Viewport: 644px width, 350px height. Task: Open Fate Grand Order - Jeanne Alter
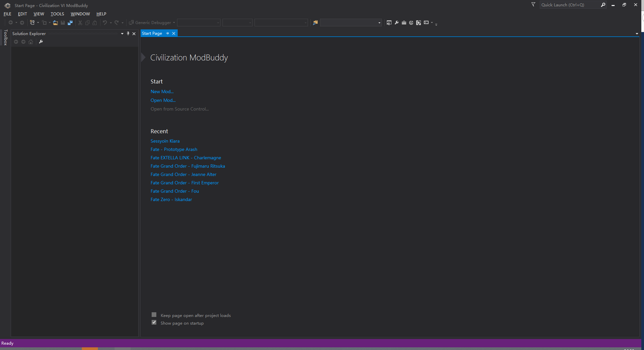(183, 174)
